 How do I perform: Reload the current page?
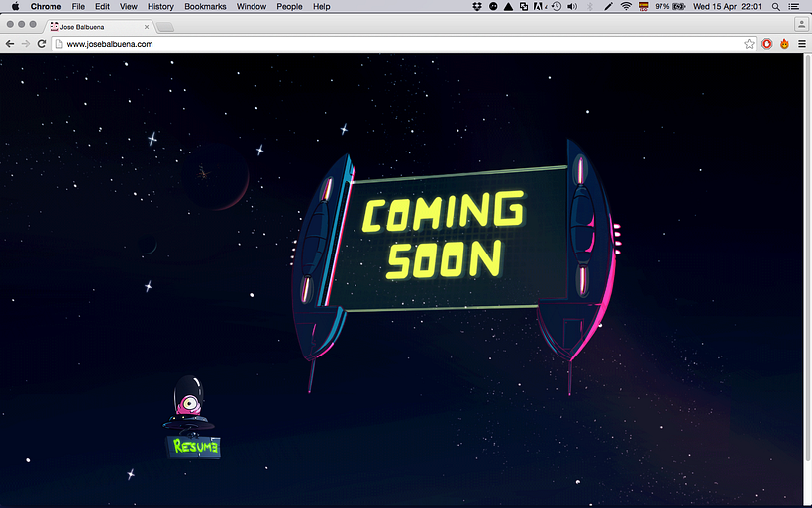tap(42, 44)
